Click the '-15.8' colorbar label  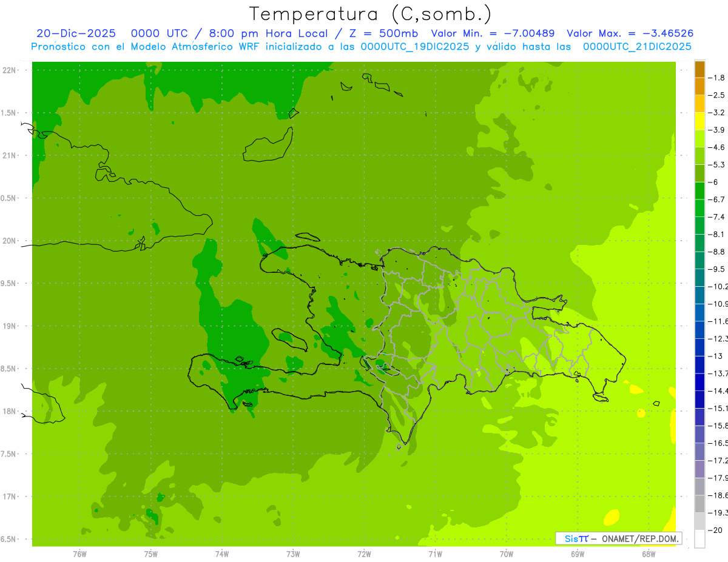pyautogui.click(x=718, y=426)
